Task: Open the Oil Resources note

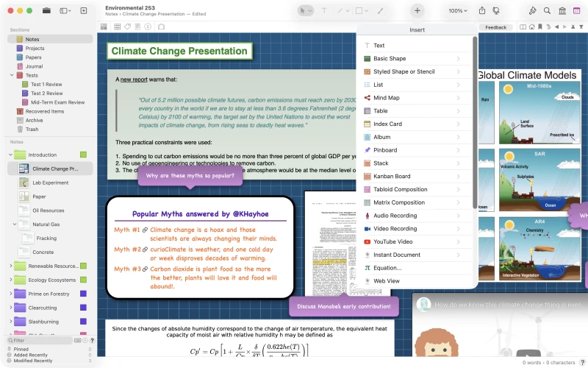Action: tap(48, 210)
